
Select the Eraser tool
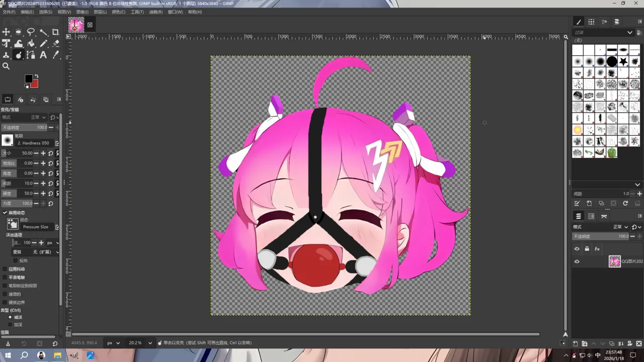[55, 44]
